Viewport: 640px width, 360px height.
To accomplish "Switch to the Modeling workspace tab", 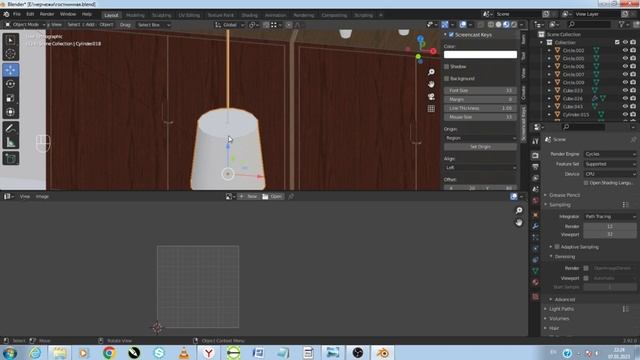I will [135, 15].
